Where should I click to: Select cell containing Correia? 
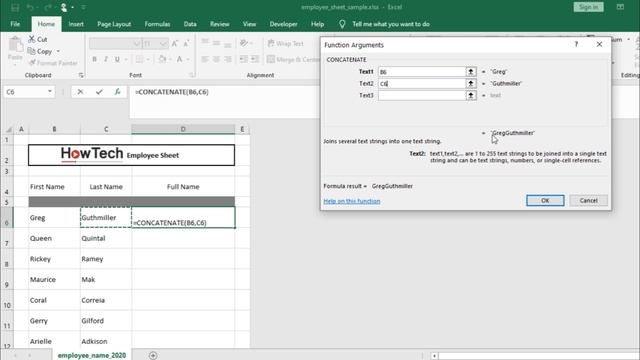point(106,300)
